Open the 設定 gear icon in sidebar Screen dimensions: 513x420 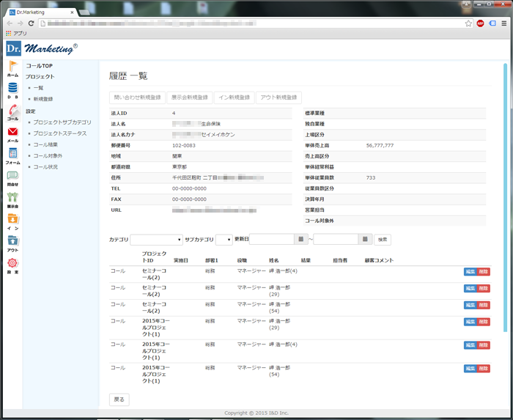[x=12, y=264]
